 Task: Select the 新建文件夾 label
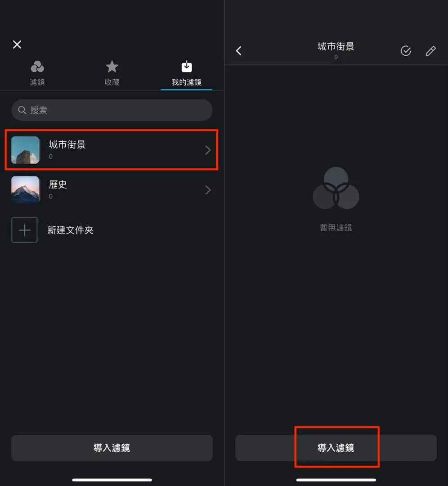click(x=70, y=230)
